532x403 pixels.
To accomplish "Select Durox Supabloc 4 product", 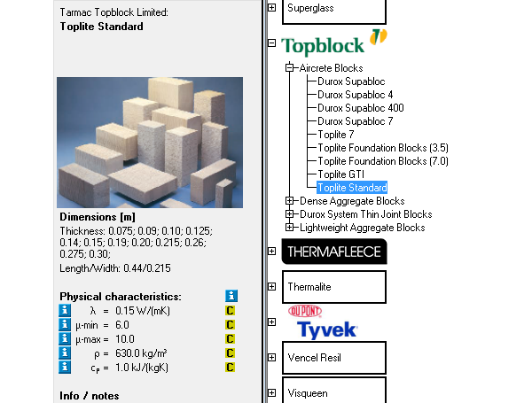I will (356, 95).
